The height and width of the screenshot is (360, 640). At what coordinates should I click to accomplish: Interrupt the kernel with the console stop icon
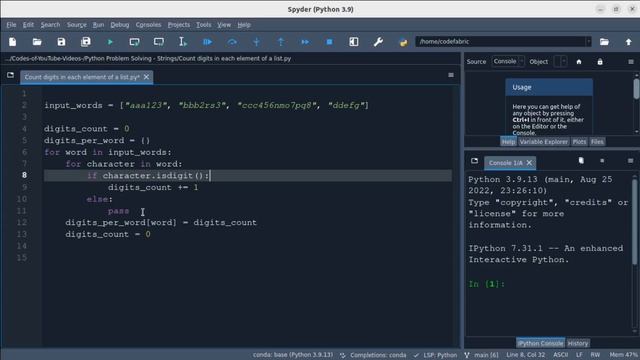click(602, 161)
